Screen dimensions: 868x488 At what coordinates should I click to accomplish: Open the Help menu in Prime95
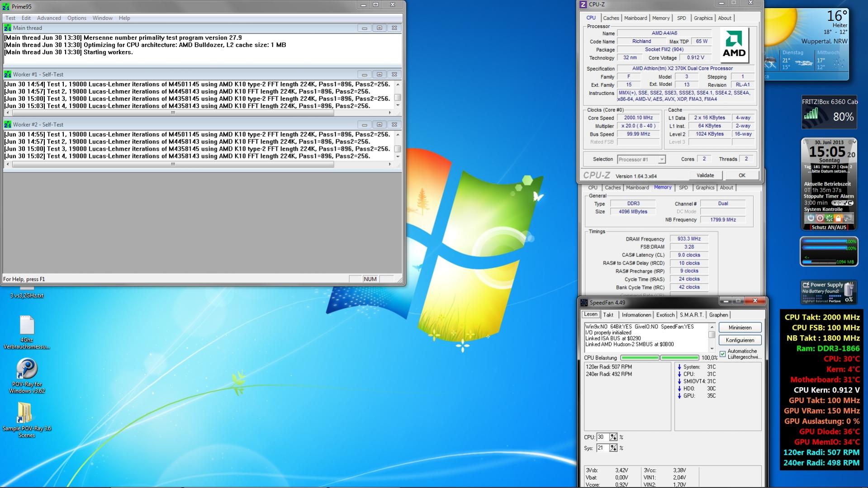[124, 18]
